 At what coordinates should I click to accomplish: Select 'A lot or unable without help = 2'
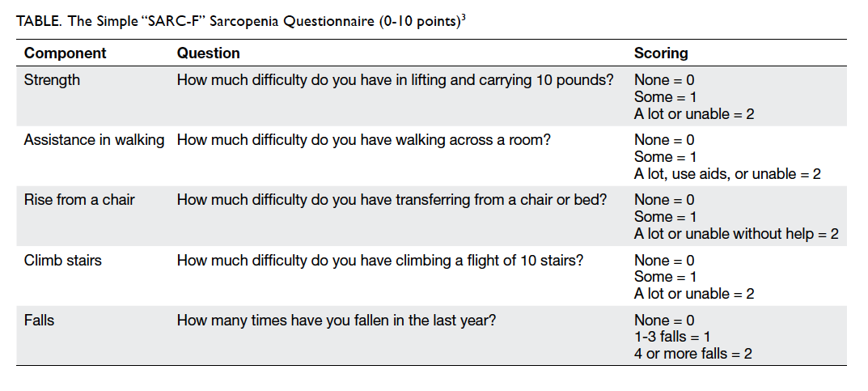tap(736, 234)
